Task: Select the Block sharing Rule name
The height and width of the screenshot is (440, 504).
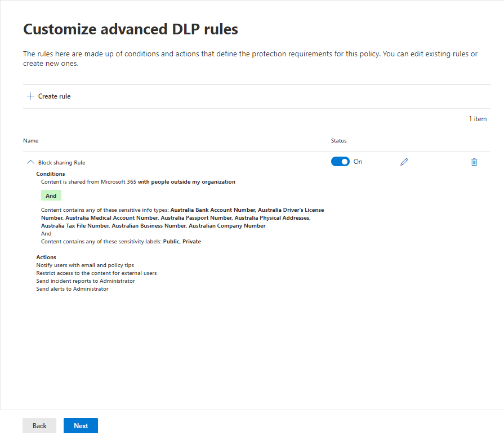Action: [x=61, y=163]
